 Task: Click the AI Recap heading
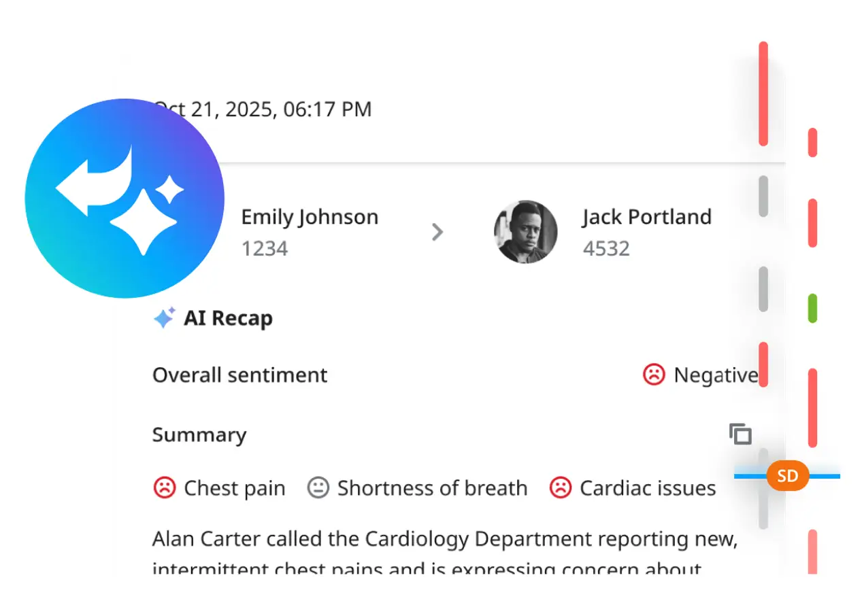click(x=228, y=318)
